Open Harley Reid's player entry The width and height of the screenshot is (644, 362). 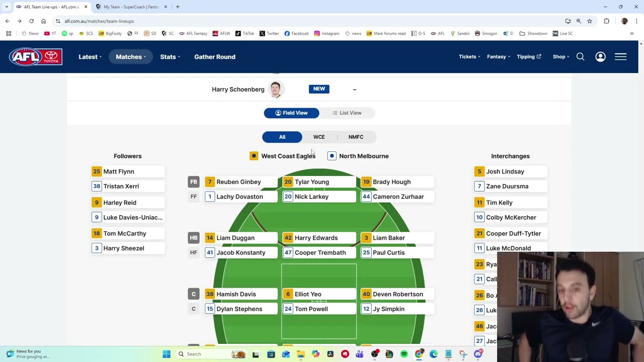[x=128, y=203]
